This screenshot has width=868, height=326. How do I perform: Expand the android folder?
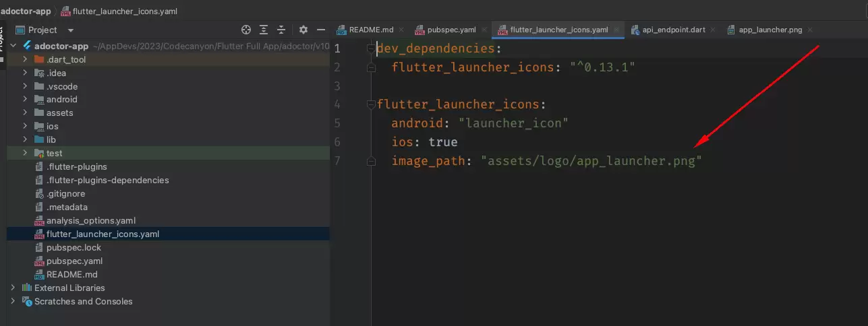25,99
